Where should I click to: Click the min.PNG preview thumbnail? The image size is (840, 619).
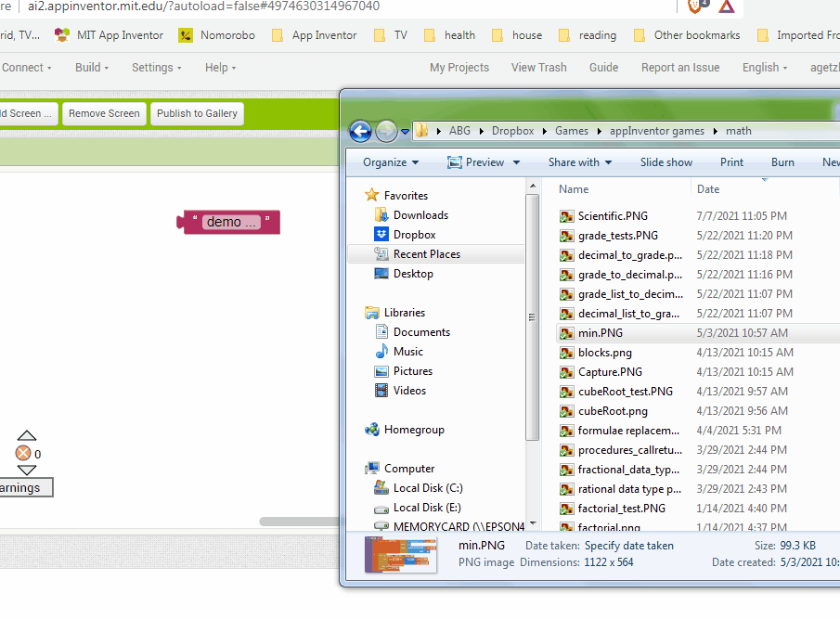click(x=401, y=555)
